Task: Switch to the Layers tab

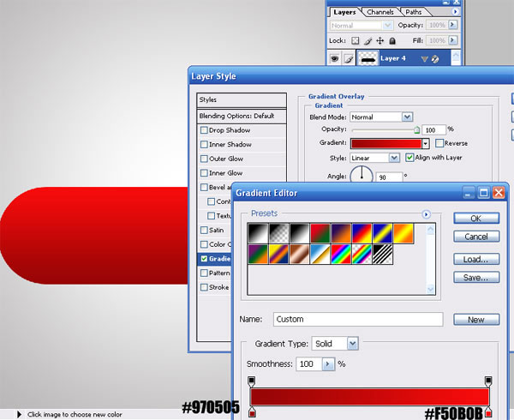Action: [x=344, y=12]
